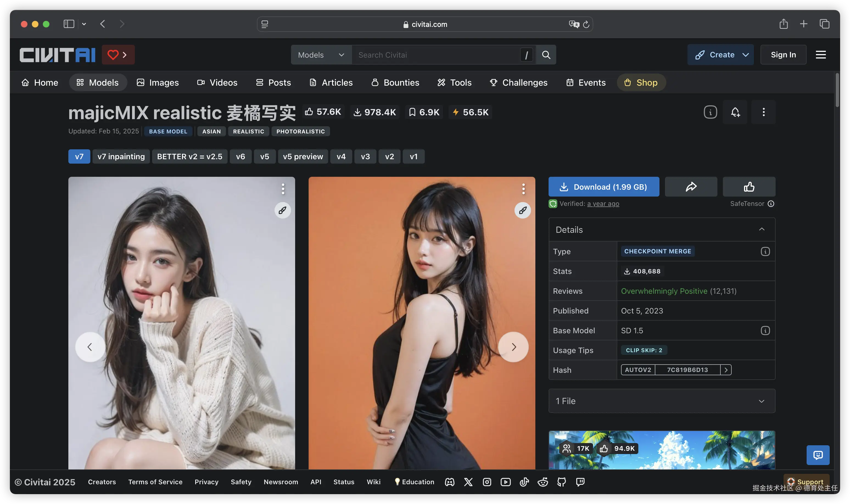The width and height of the screenshot is (850, 504).
Task: Click the magnifier search button
Action: (x=546, y=55)
